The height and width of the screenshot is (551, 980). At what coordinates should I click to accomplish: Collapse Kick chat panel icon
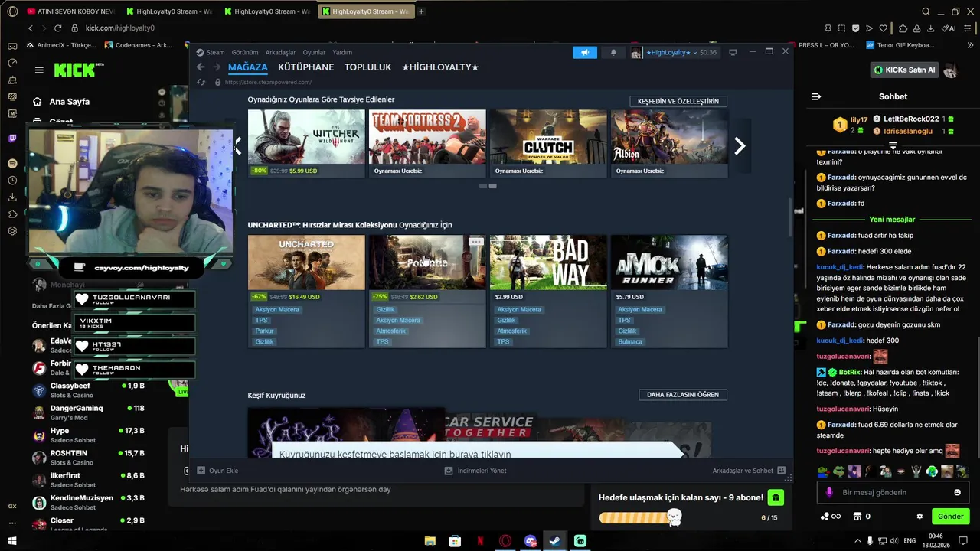[x=816, y=96]
